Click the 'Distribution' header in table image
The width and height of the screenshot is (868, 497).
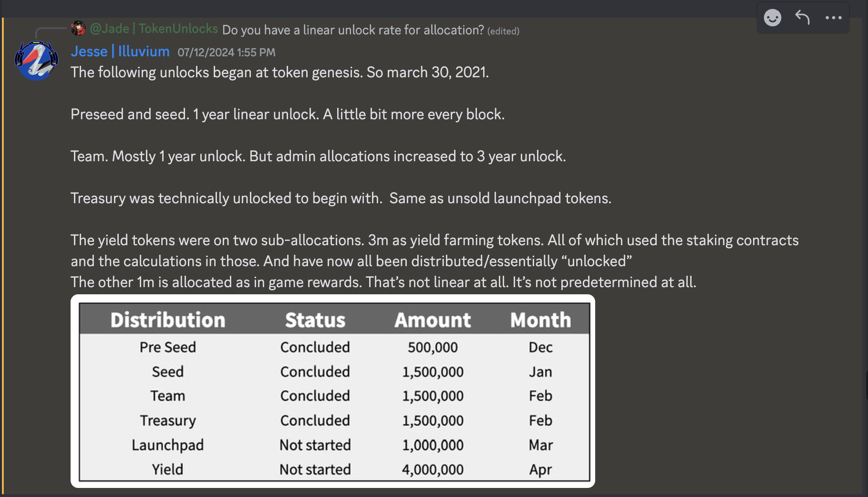(x=168, y=320)
